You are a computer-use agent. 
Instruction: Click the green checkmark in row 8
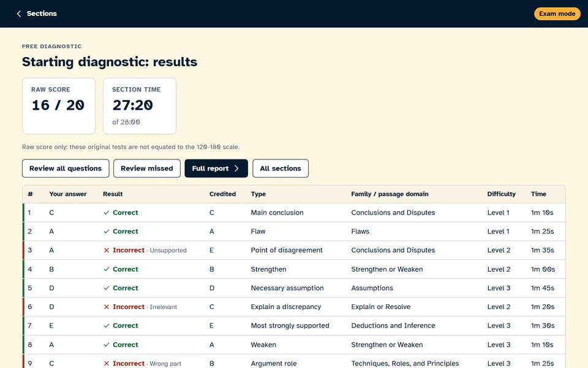click(x=107, y=345)
